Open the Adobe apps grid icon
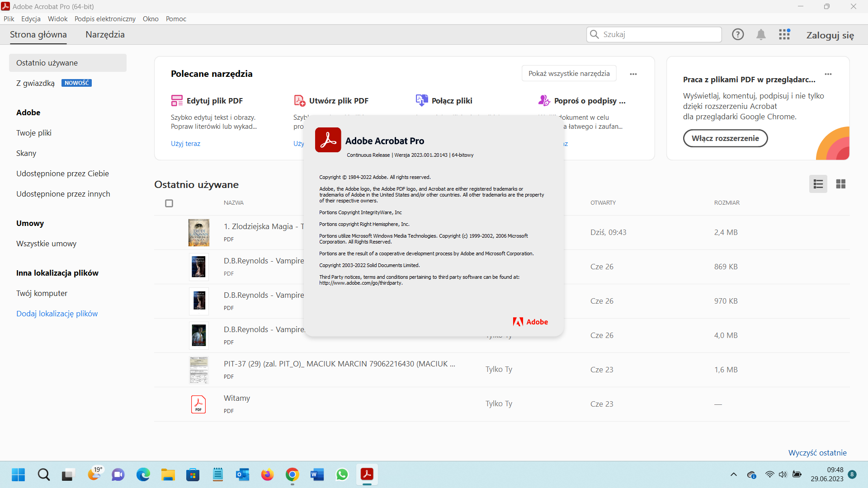Screen dimensions: 868x488 (x=784, y=34)
